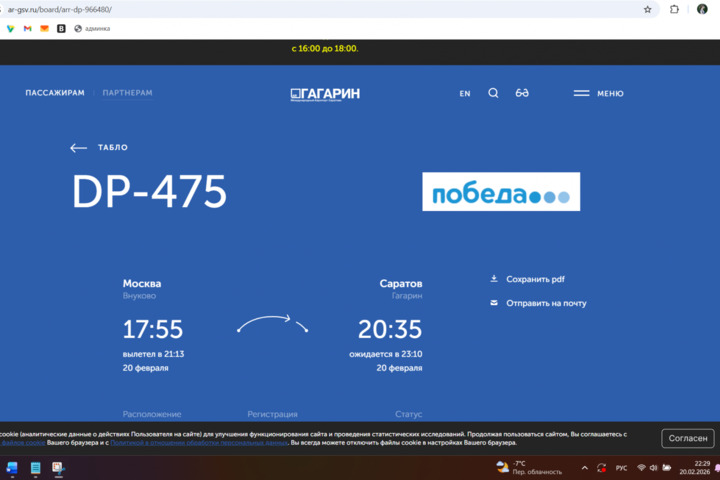Go back using the ТАБЛО arrow

coord(99,148)
